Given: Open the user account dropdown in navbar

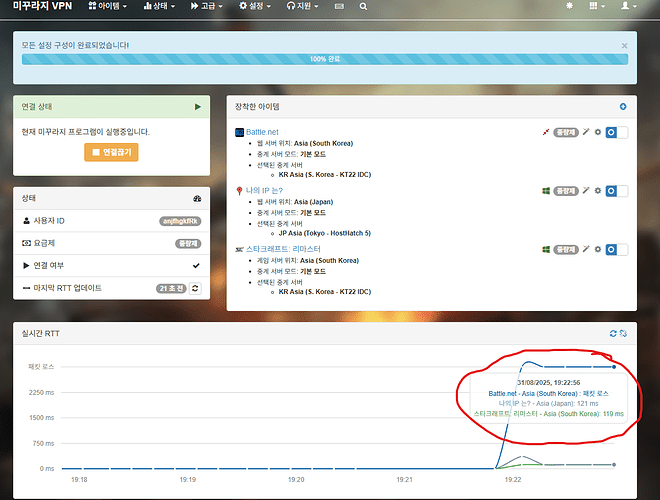Looking at the screenshot, I should [x=629, y=6].
